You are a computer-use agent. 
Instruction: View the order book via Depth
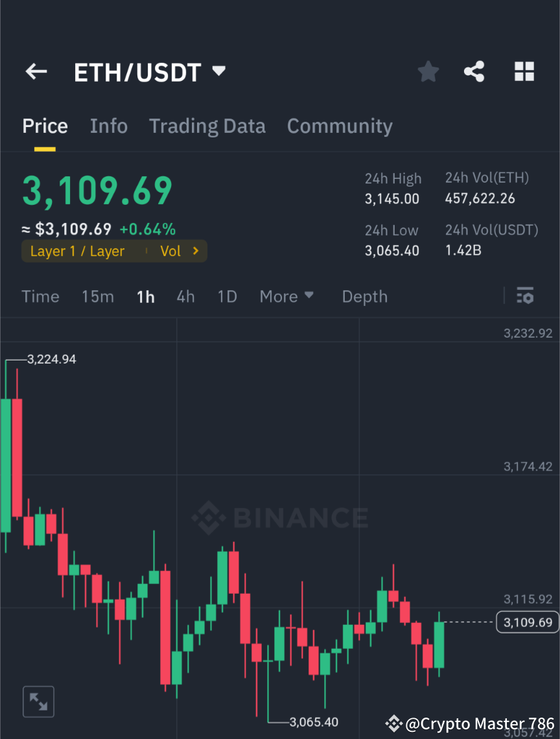(364, 296)
